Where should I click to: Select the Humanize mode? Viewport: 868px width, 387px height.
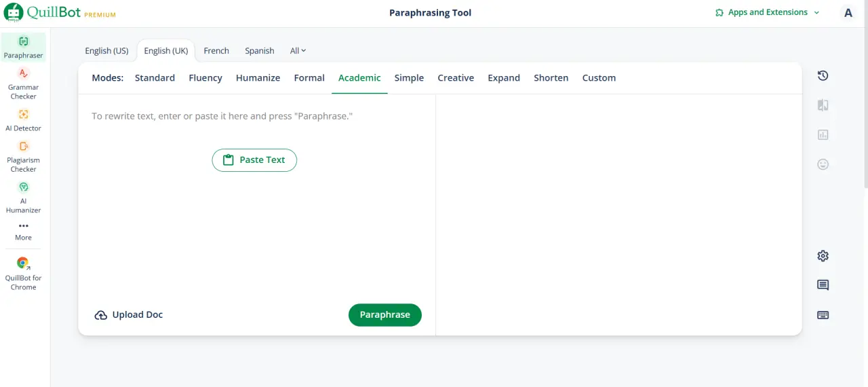[x=258, y=78]
